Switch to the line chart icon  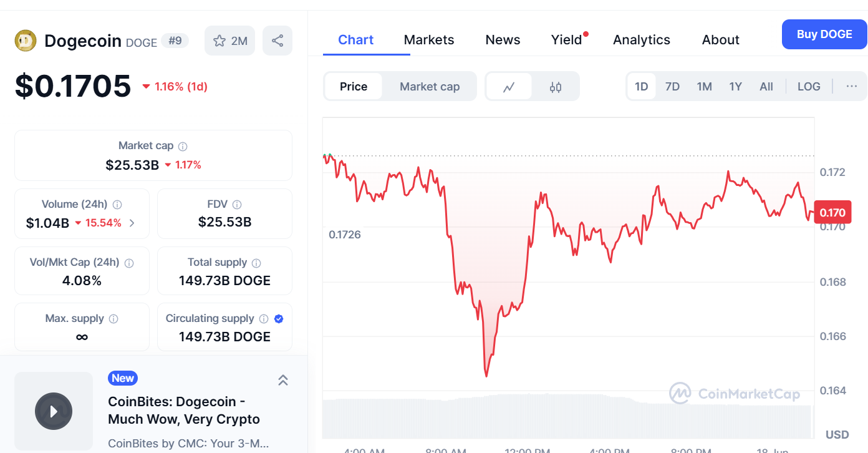pos(509,87)
